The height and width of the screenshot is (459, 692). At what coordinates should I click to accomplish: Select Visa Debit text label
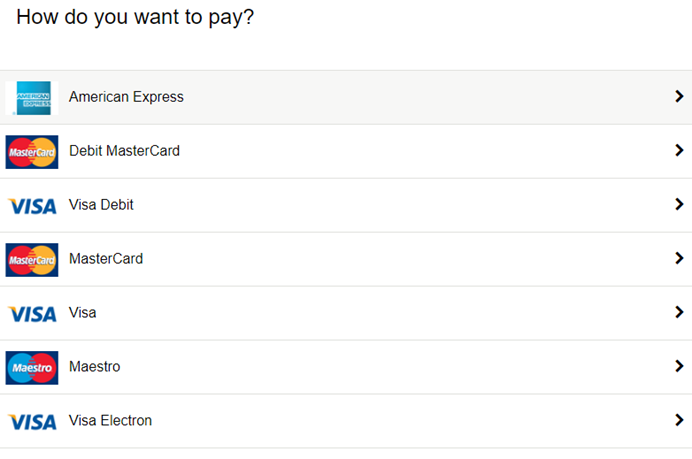click(x=101, y=205)
